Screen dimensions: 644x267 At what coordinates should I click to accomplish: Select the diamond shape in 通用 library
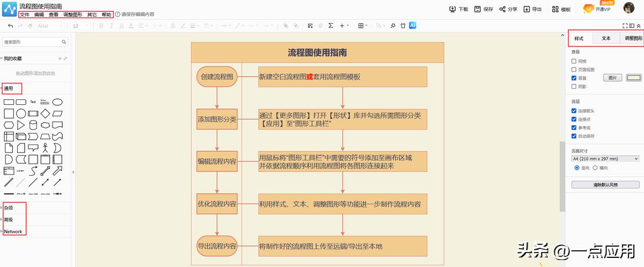click(x=45, y=113)
